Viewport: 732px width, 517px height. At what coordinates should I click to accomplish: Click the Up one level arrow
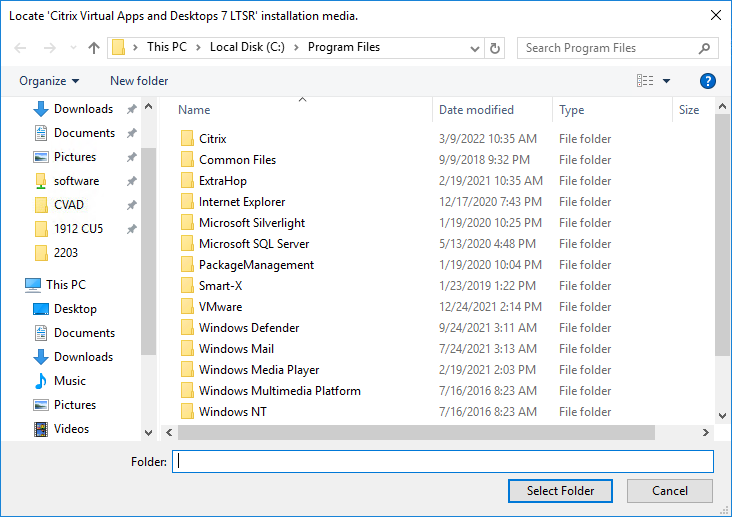[x=94, y=48]
